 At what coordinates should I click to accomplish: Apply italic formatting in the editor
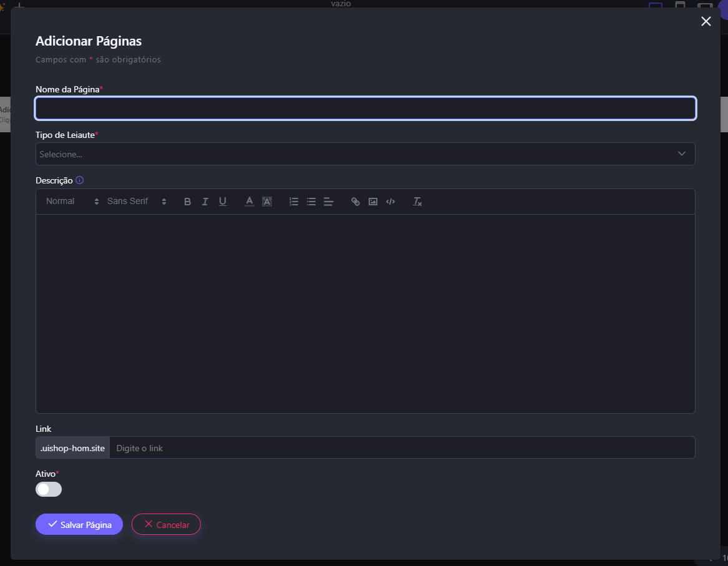(x=205, y=202)
